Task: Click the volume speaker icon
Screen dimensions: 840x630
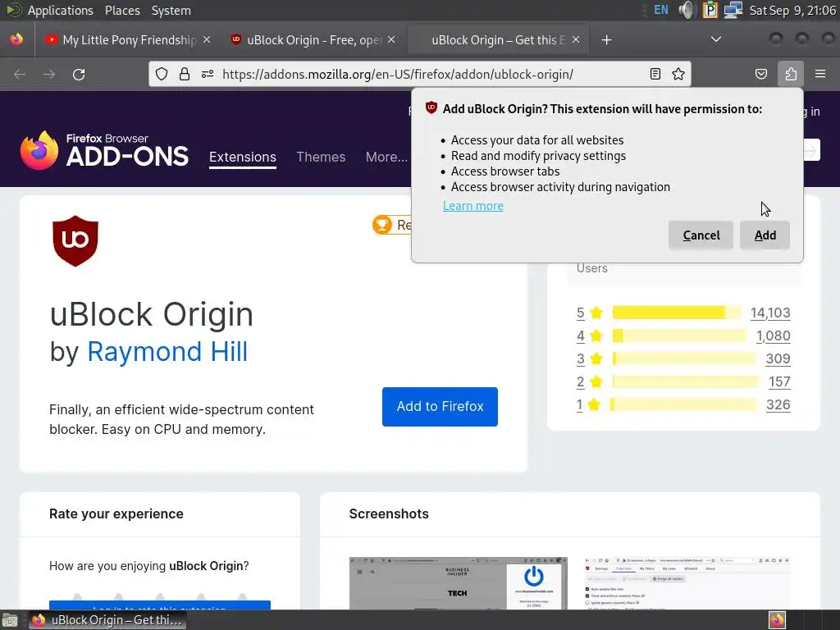Action: point(686,10)
